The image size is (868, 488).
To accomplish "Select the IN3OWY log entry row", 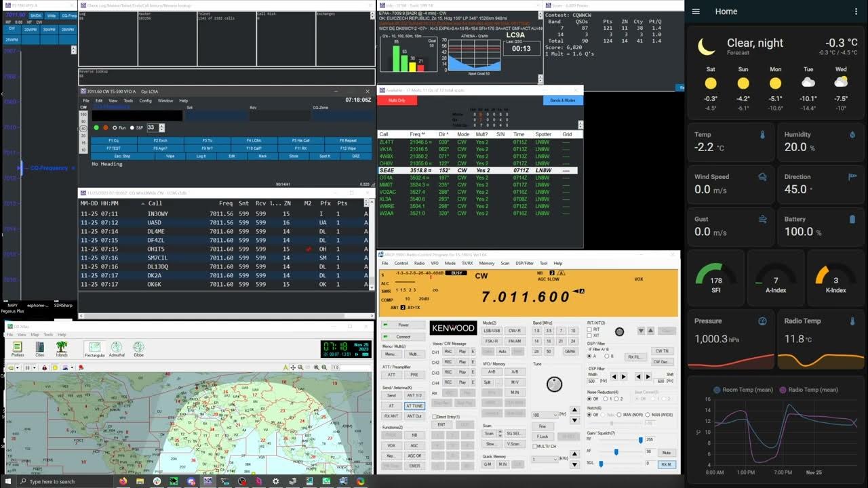I will pyautogui.click(x=224, y=213).
